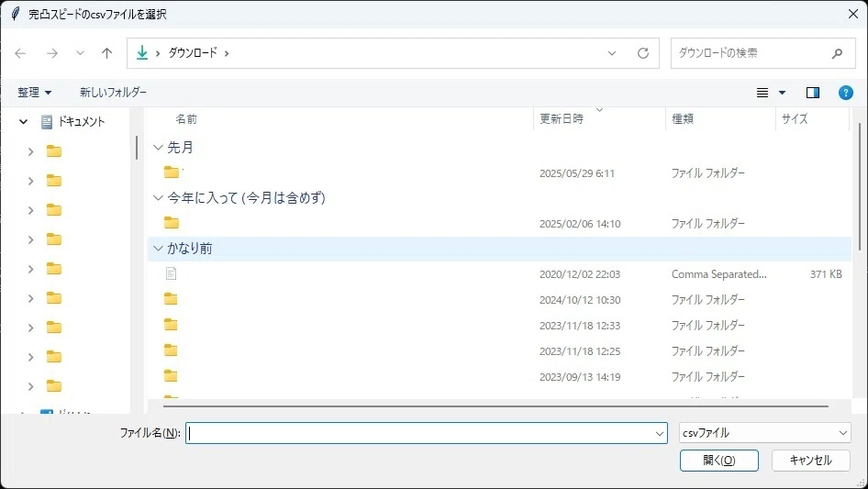
Task: Open the ファイル名 history dropdown arrow
Action: [x=660, y=433]
